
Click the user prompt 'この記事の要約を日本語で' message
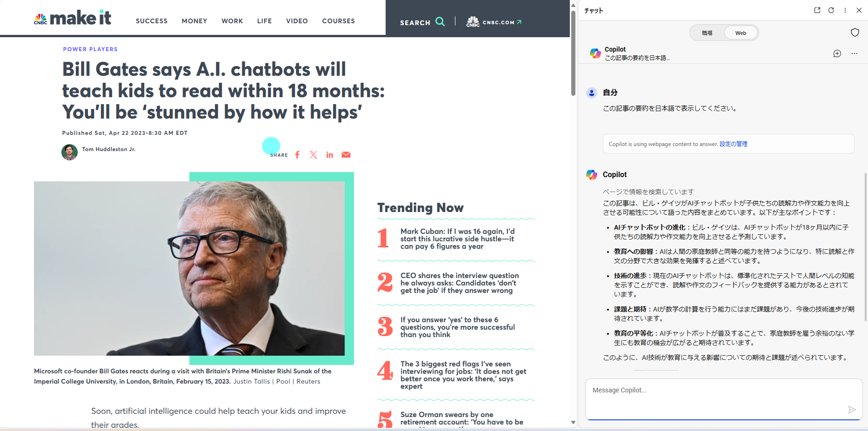tap(670, 108)
